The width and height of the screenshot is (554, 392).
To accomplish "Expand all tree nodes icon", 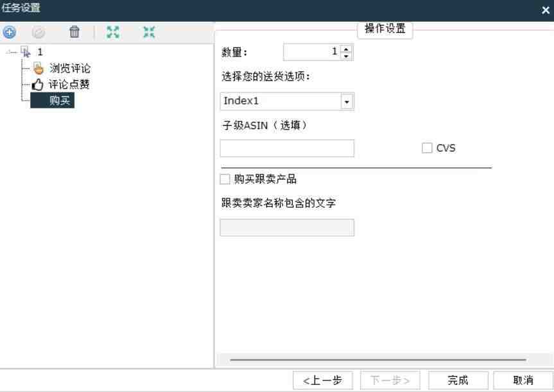I will (113, 32).
